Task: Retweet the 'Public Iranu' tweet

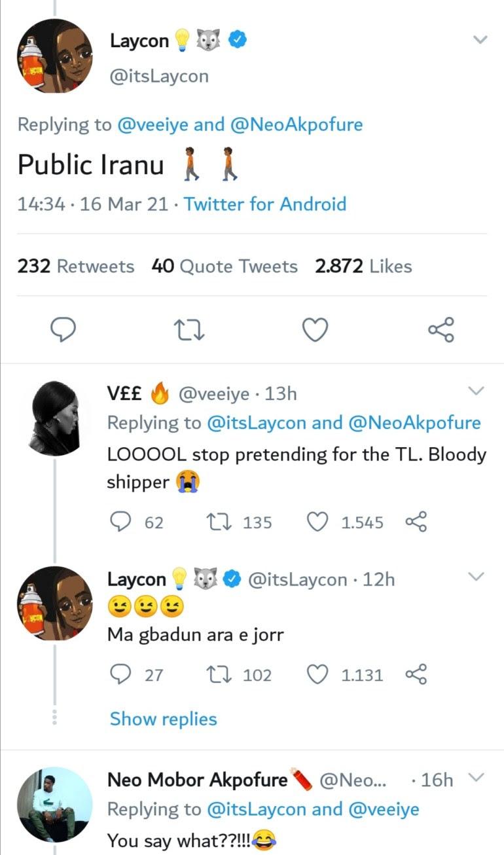Action: pyautogui.click(x=190, y=330)
